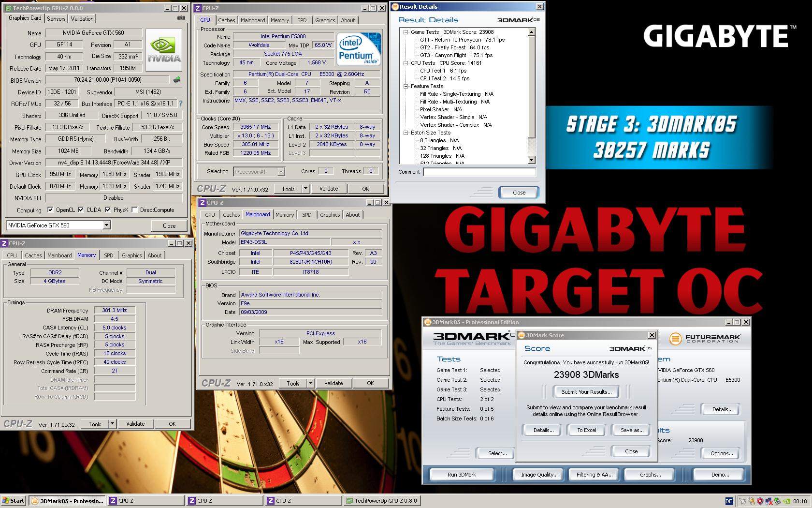Screen dimensions: 812x508
Task: Click Close button in GPU-Z
Action: click(x=169, y=225)
